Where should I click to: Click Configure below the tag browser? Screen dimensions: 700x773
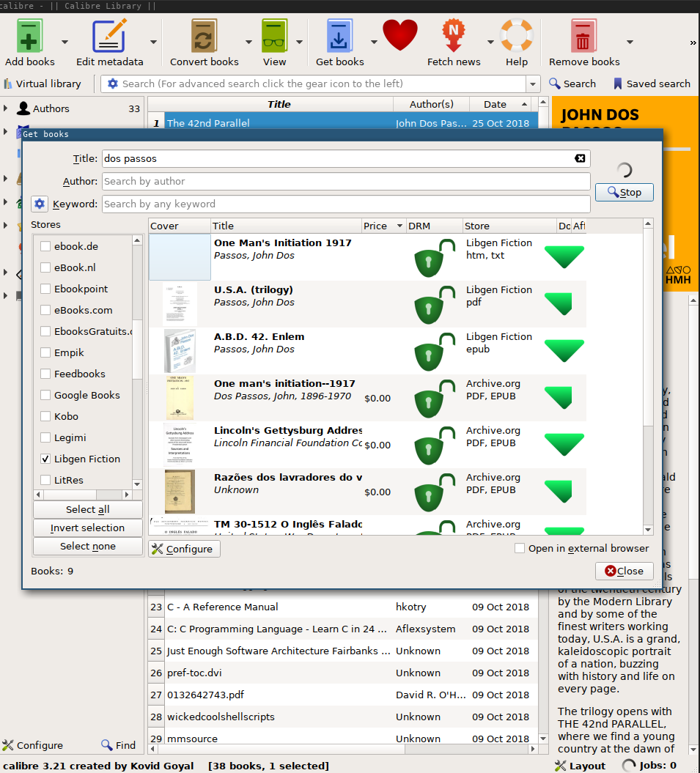pos(32,745)
